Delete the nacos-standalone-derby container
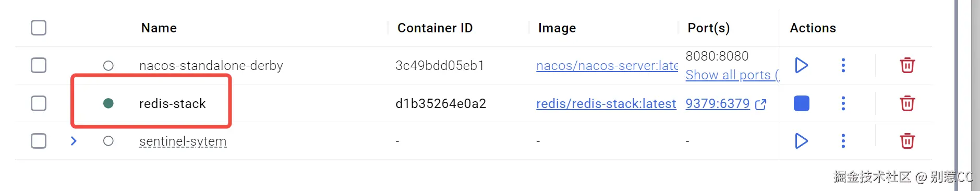 pos(907,65)
